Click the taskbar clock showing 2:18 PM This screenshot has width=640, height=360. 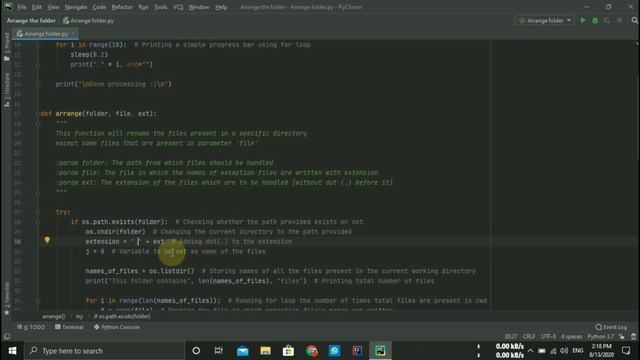pyautogui.click(x=602, y=351)
